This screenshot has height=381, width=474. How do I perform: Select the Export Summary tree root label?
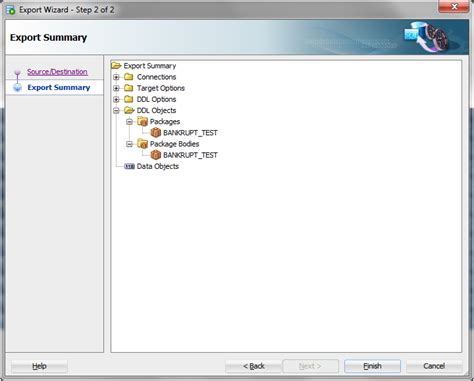150,66
